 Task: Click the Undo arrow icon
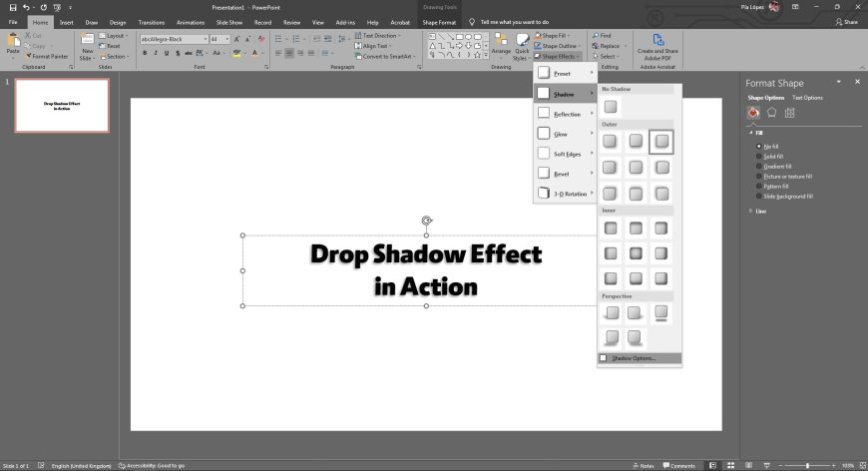point(26,8)
